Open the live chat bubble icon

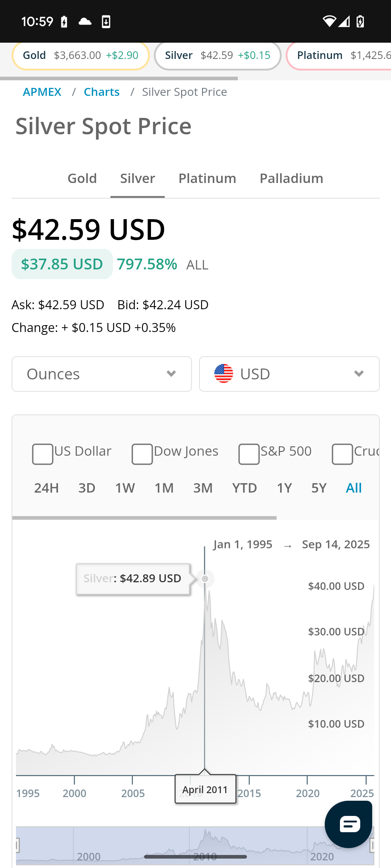pos(349,824)
